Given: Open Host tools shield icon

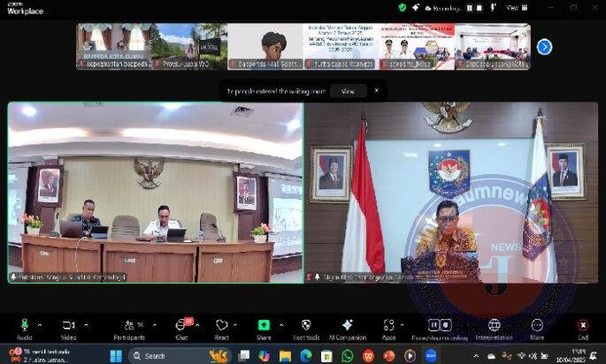Looking at the screenshot, I should (306, 325).
